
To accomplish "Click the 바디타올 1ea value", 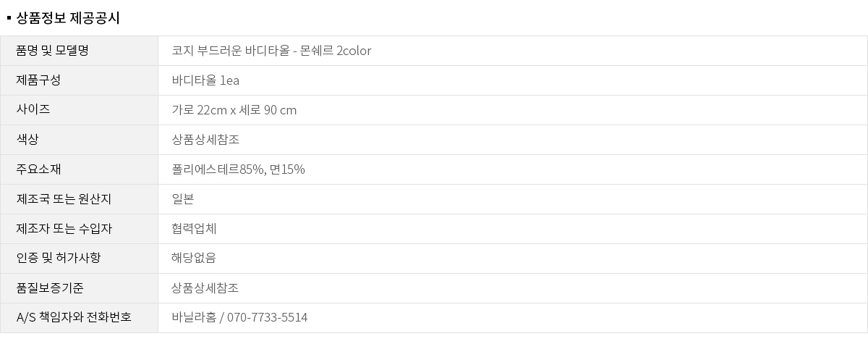I will [205, 80].
